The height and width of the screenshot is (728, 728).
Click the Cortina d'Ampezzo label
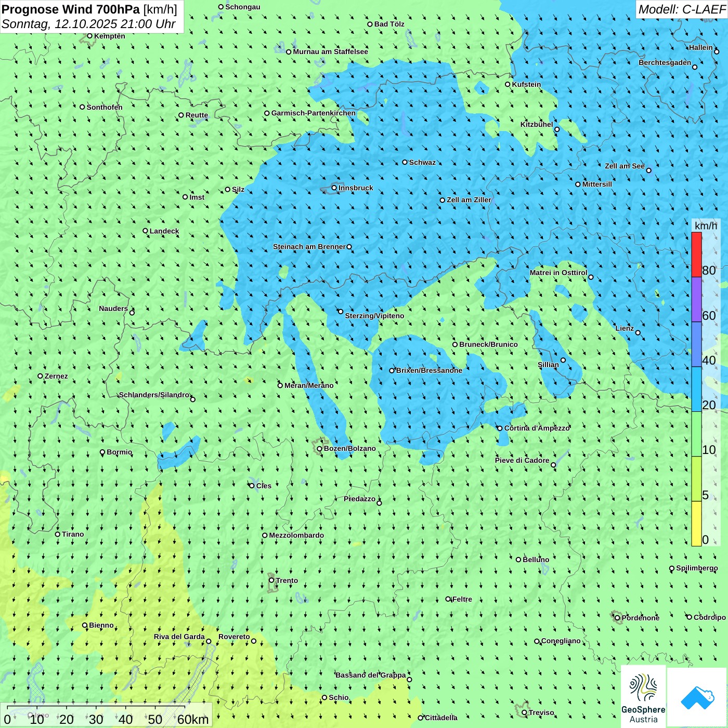pos(537,428)
